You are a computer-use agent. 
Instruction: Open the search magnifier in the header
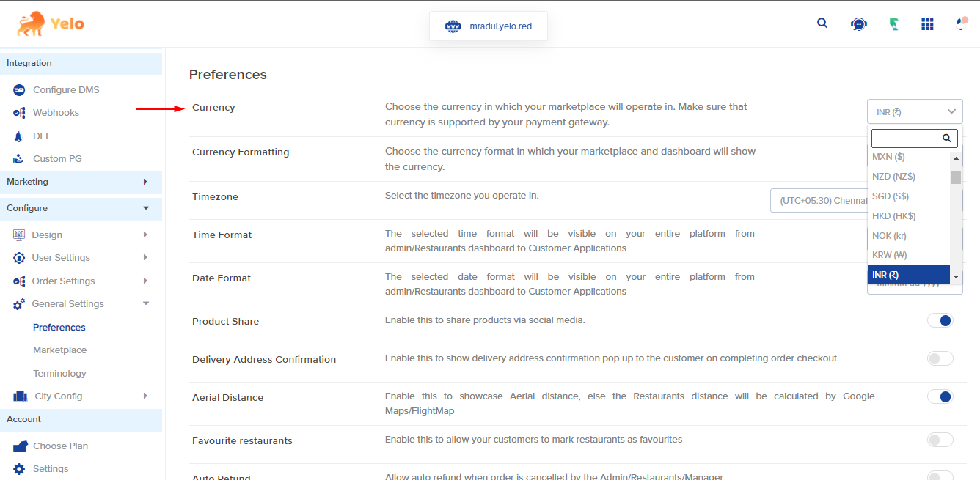point(822,23)
